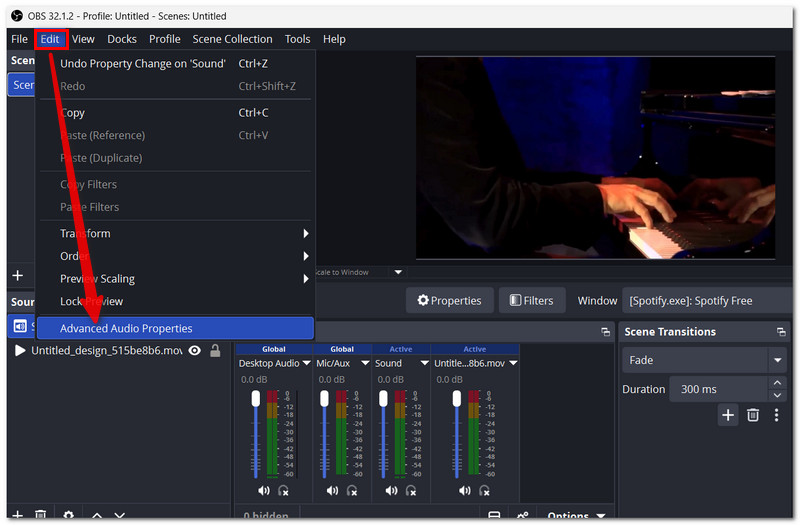Click the Properties button with gear icon

pyautogui.click(x=449, y=301)
